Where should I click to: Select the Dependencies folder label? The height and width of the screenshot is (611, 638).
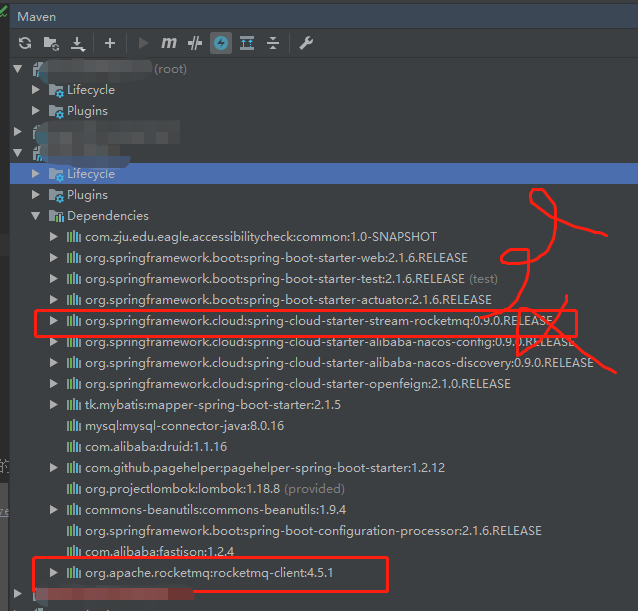(x=108, y=216)
